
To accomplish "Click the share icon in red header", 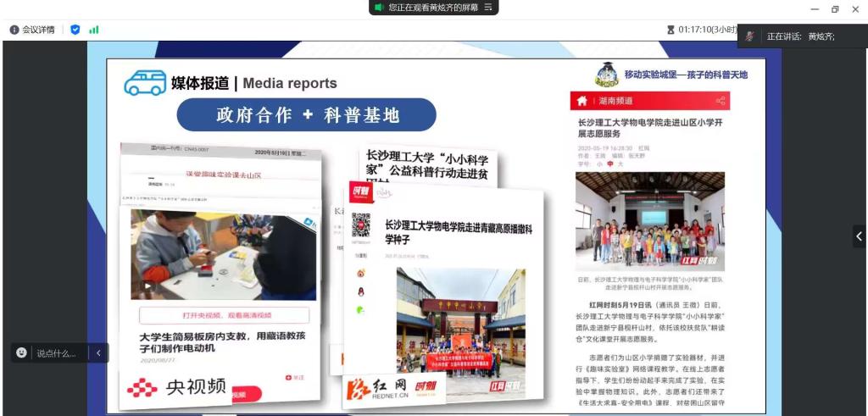I will coord(721,101).
